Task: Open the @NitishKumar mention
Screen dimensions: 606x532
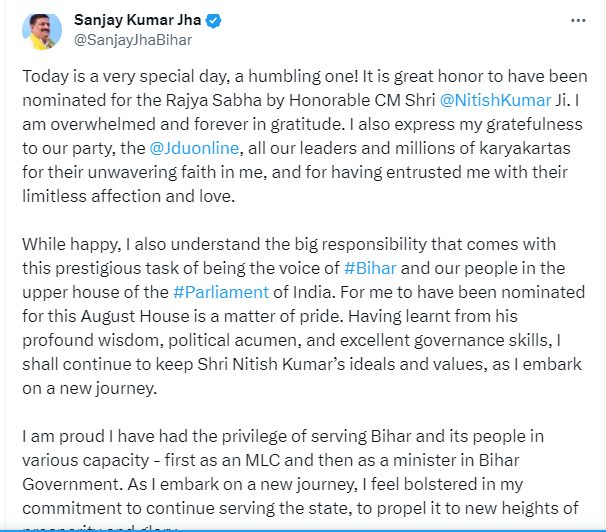Action: (x=495, y=100)
